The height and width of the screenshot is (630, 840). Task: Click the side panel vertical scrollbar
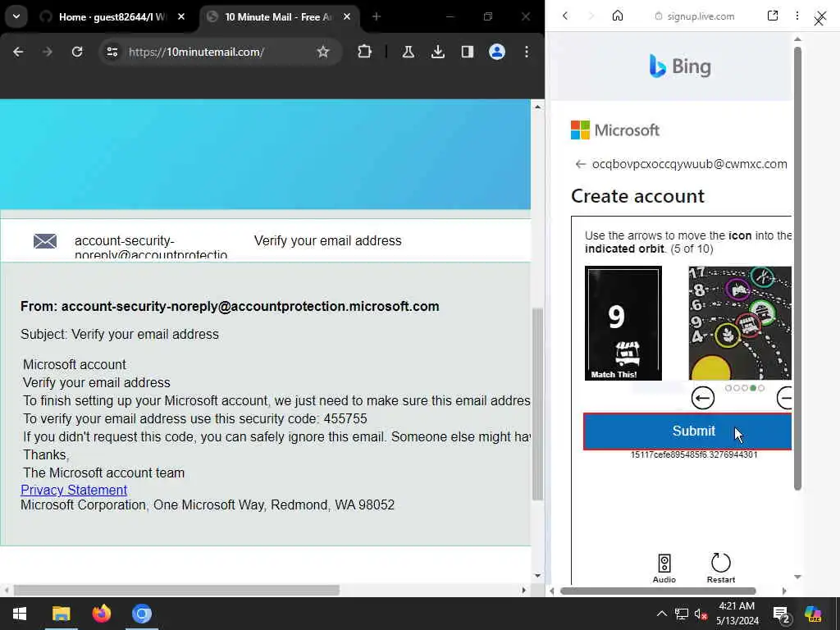click(797, 268)
